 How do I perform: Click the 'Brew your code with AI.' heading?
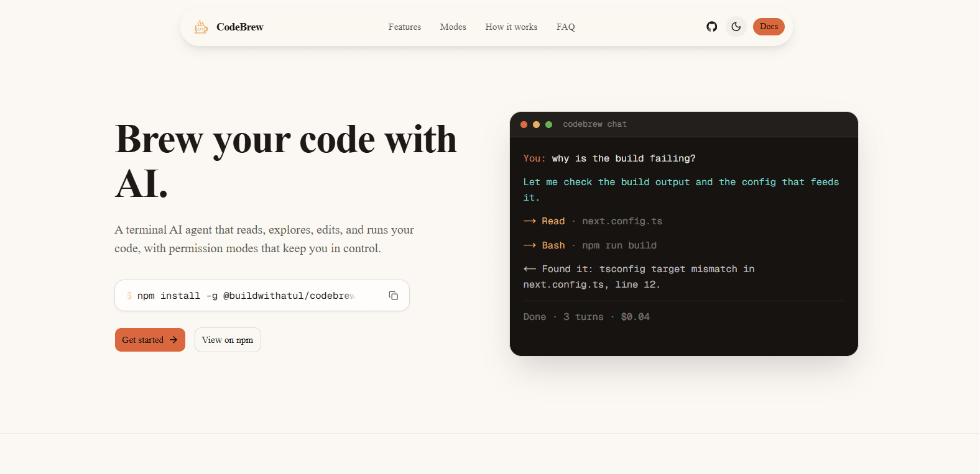[286, 161]
